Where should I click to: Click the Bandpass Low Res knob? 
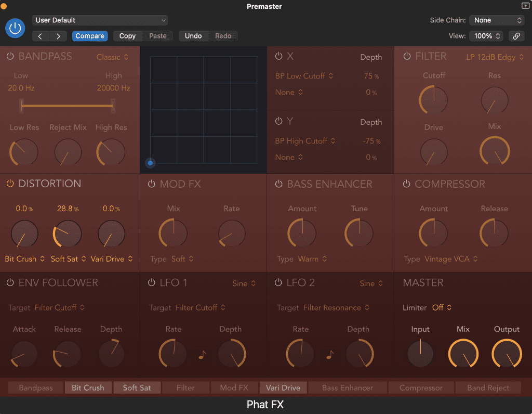(x=24, y=152)
